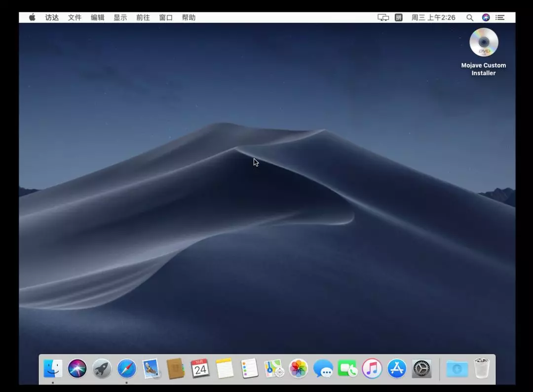Click the Siri icon in menu bar
This screenshot has height=392, width=533.
coord(486,17)
